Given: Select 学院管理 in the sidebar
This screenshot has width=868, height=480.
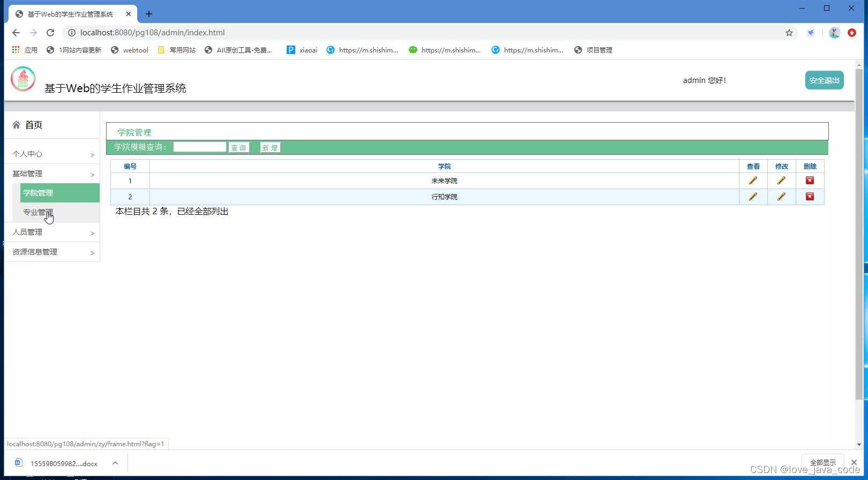Looking at the screenshot, I should click(60, 193).
